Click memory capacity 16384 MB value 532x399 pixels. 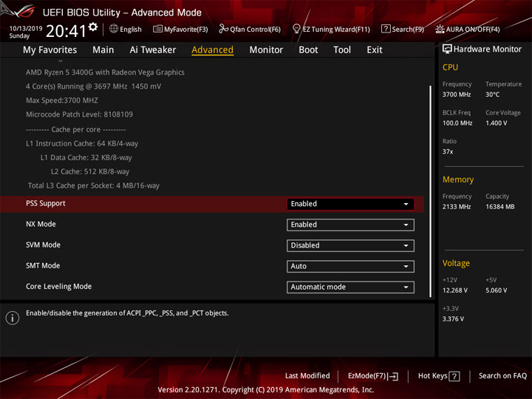[x=499, y=207]
